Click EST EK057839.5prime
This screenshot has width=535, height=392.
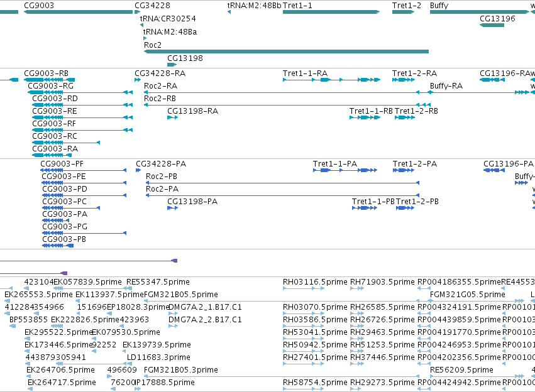click(x=87, y=282)
